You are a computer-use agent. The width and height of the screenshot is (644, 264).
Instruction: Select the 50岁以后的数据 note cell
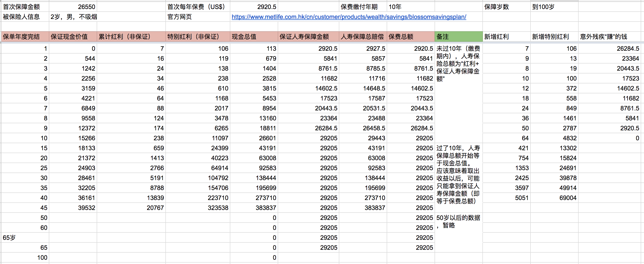458,222
